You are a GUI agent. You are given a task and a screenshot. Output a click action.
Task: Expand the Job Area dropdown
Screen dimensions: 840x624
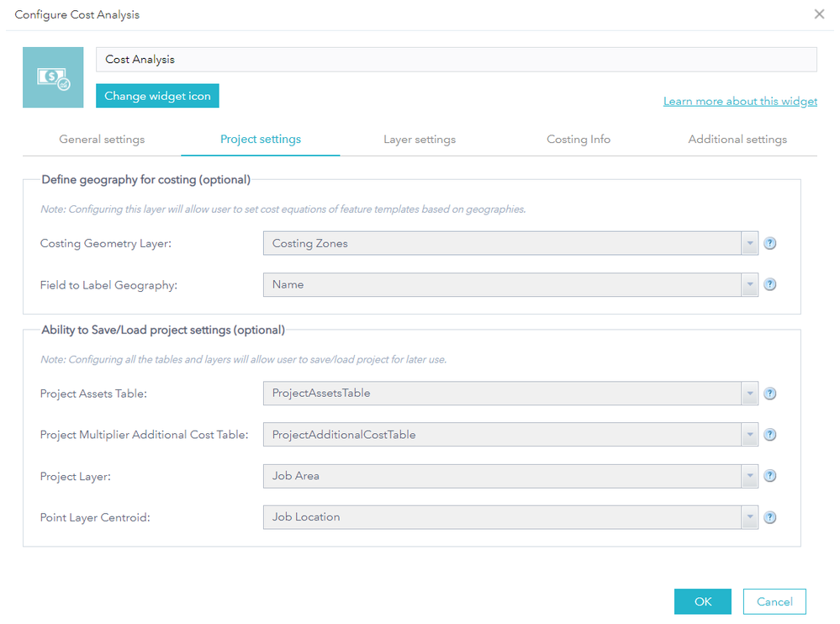coord(749,476)
